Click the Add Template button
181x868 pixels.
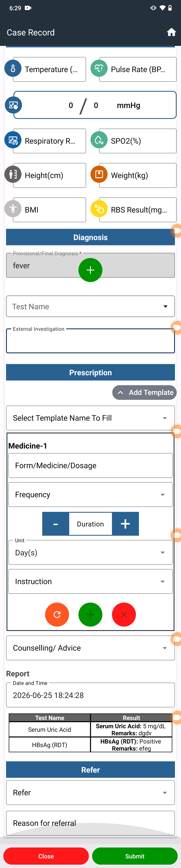pyautogui.click(x=144, y=393)
